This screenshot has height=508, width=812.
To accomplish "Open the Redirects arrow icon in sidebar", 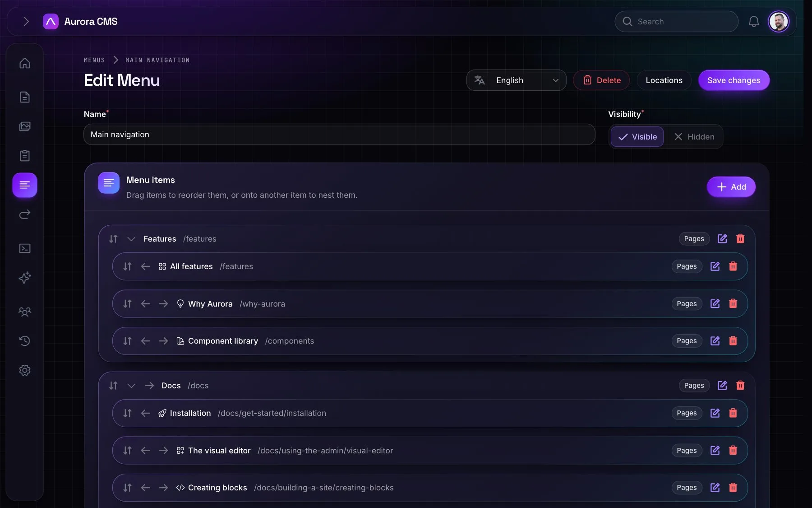I will 25,214.
